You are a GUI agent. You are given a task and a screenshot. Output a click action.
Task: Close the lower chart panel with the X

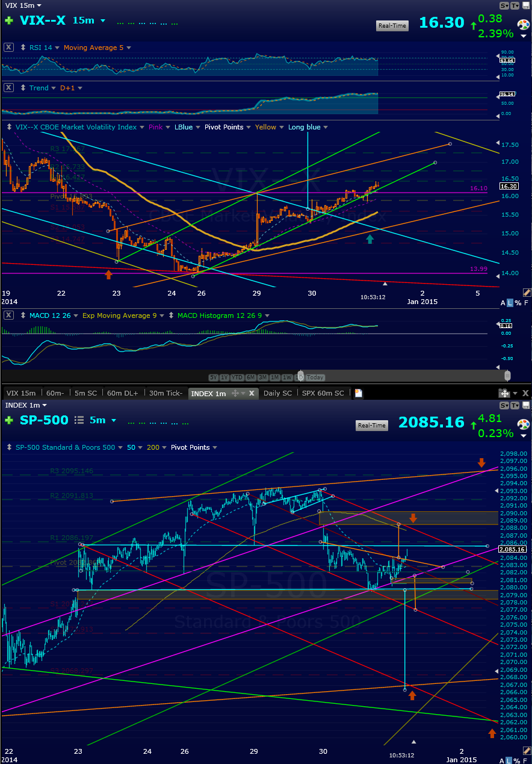point(524,393)
